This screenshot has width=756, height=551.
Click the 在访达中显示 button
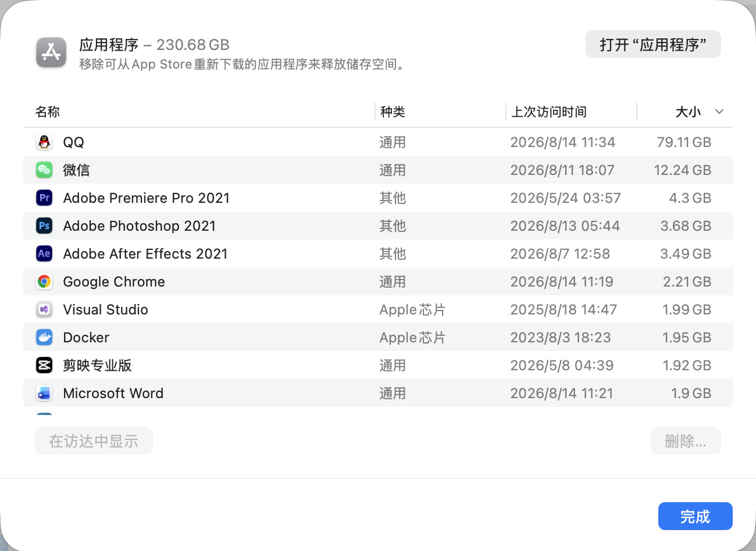coord(94,441)
